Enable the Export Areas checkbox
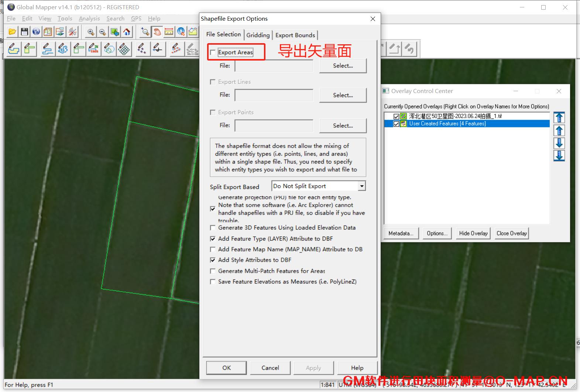The height and width of the screenshot is (392, 580). point(213,52)
